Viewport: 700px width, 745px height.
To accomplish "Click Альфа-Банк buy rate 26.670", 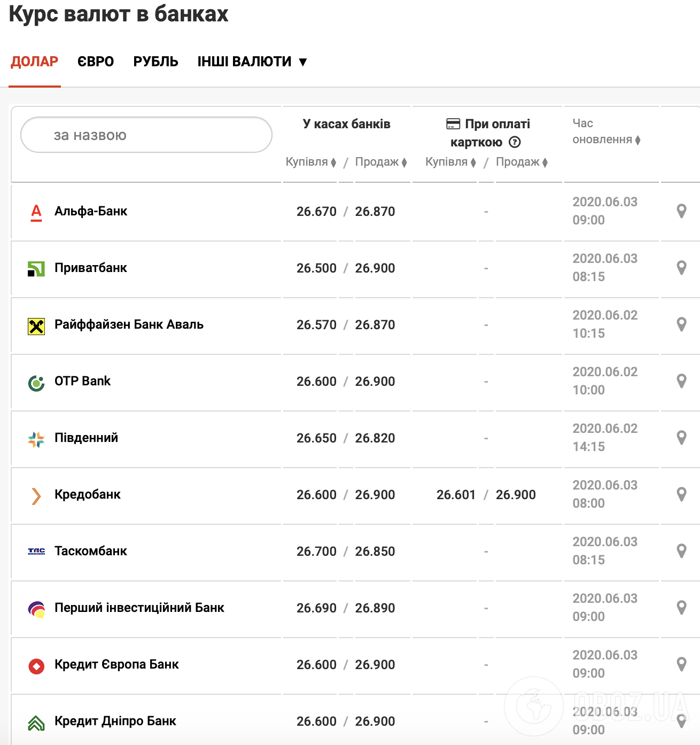I will pyautogui.click(x=316, y=212).
